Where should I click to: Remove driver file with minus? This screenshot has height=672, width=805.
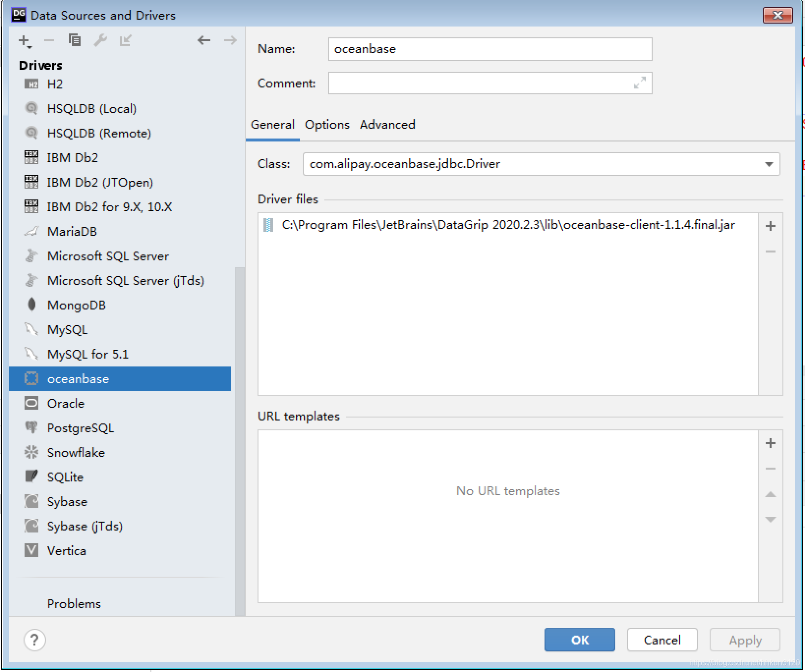point(771,252)
